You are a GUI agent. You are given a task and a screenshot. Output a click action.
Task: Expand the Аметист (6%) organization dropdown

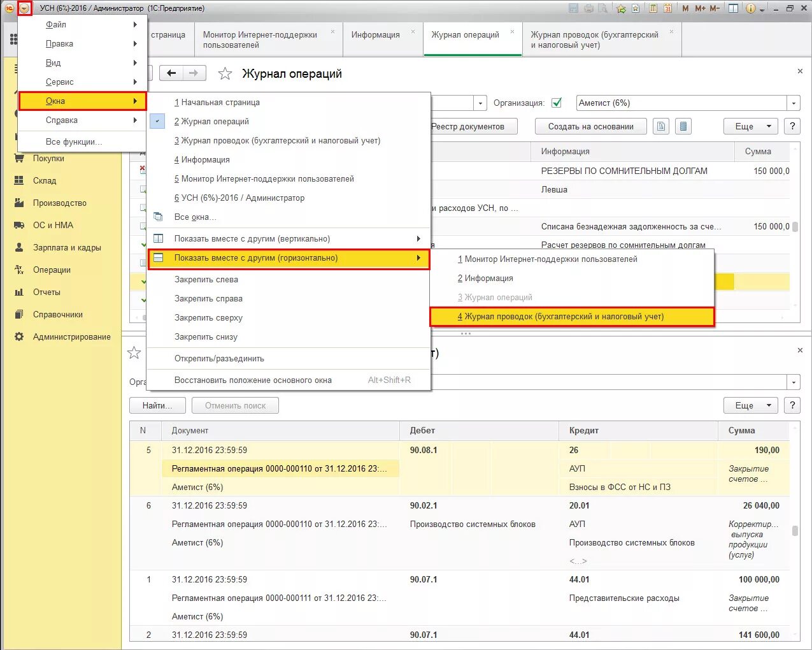pyautogui.click(x=794, y=103)
